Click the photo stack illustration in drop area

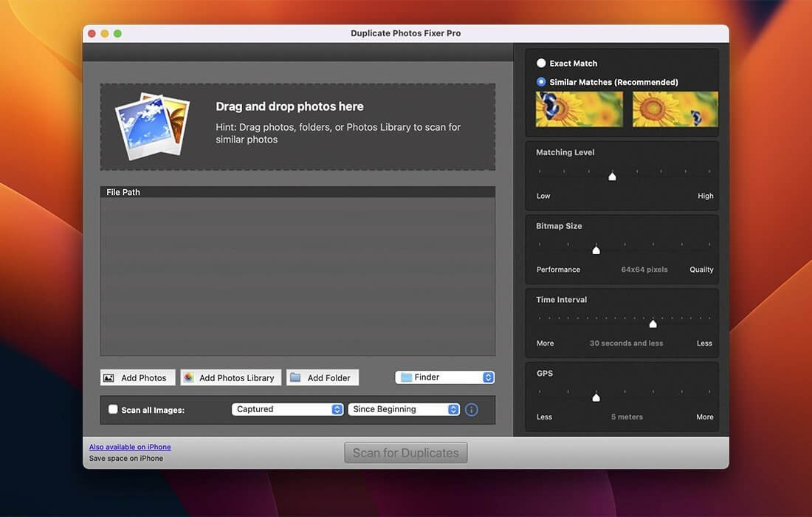pos(151,126)
